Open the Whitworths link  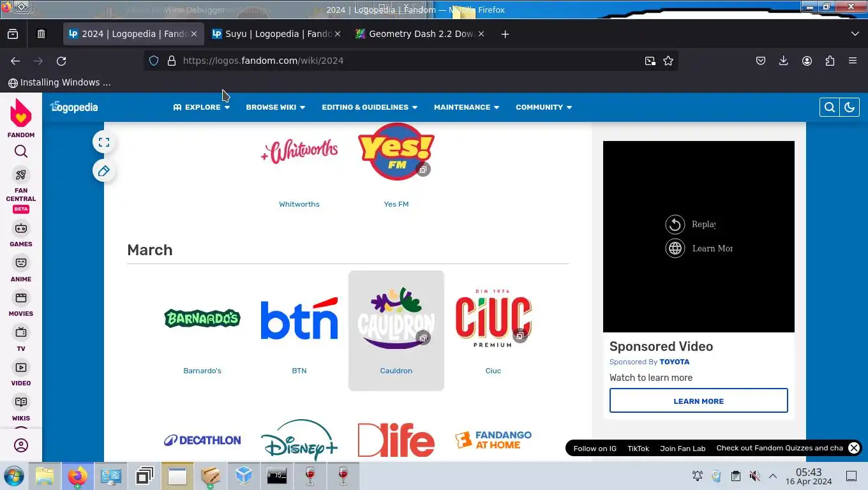tap(299, 204)
